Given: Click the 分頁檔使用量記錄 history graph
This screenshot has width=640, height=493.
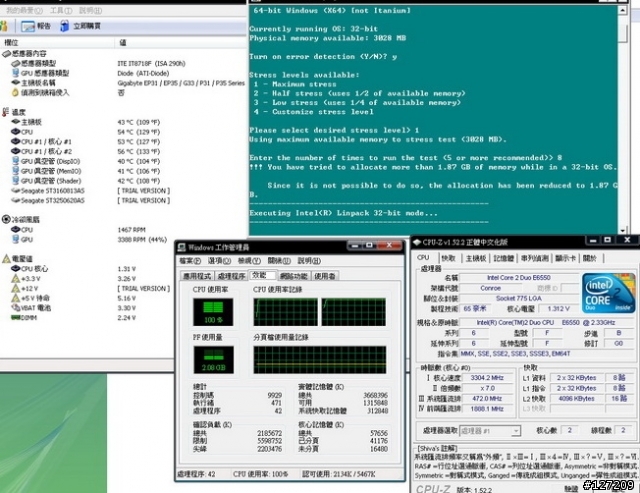Looking at the screenshot, I should click(320, 360).
